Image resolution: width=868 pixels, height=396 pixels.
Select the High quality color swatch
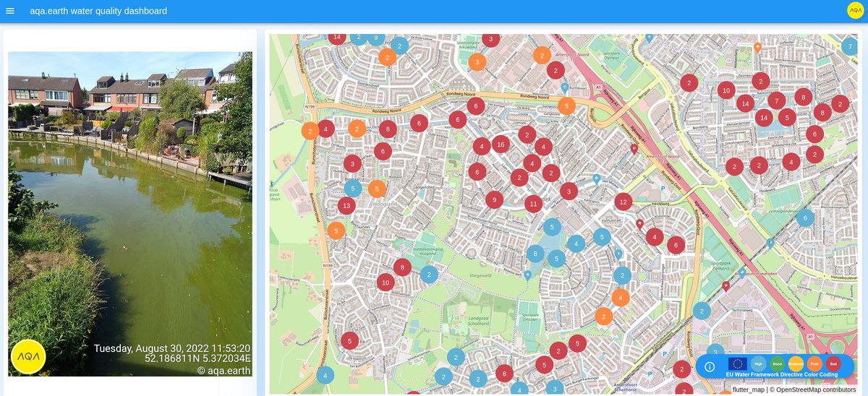[x=758, y=364]
